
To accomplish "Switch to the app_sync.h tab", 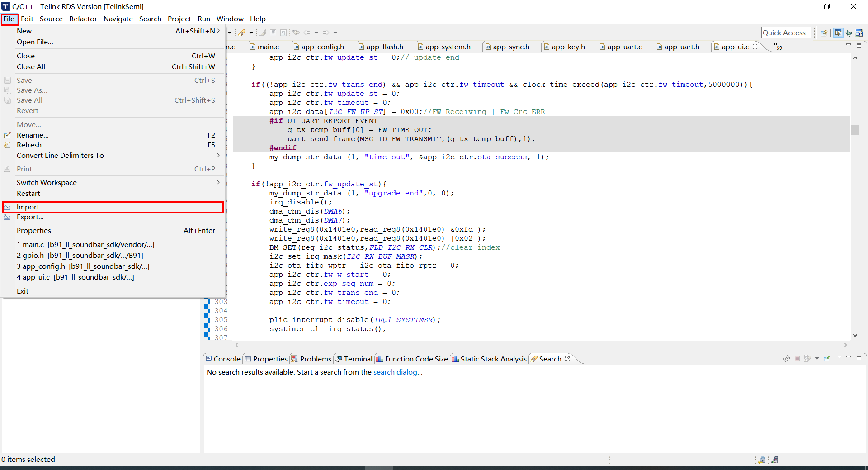I will pyautogui.click(x=511, y=47).
